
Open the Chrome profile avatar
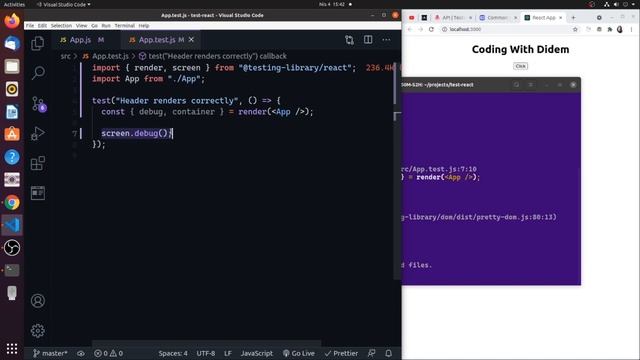click(620, 29)
